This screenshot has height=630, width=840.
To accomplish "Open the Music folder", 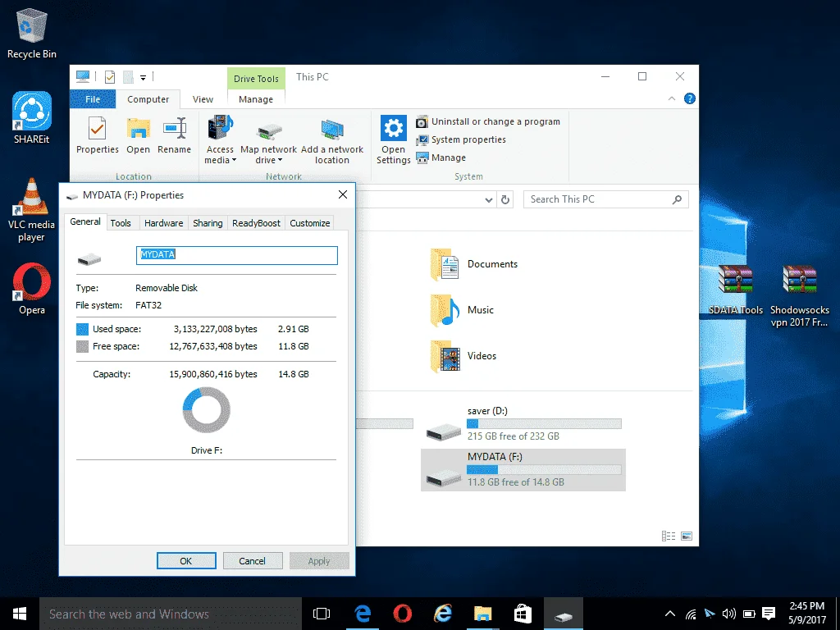I will point(463,310).
